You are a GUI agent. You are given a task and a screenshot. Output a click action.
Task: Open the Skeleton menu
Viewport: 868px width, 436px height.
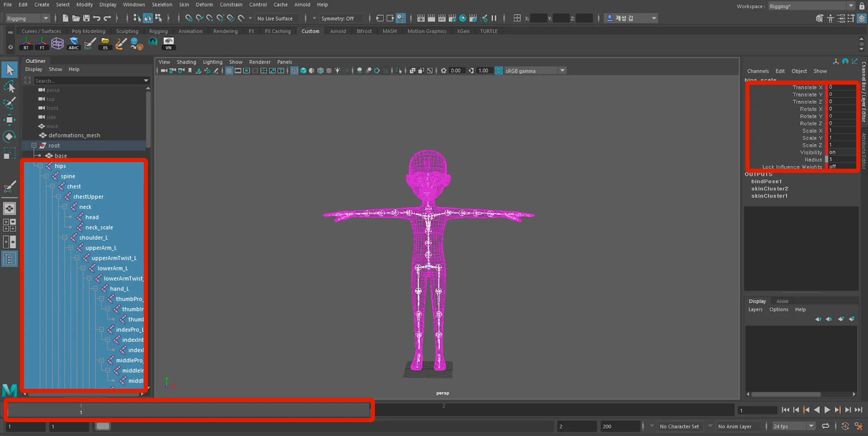coord(162,5)
